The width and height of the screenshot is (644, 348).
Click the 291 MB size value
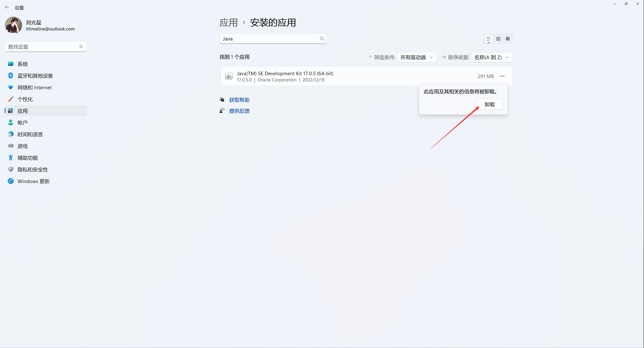click(485, 76)
